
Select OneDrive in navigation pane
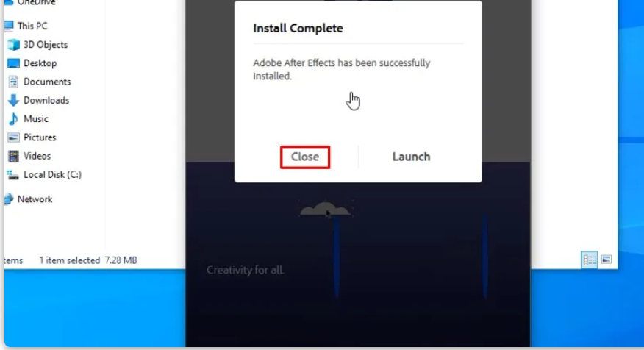point(36,2)
